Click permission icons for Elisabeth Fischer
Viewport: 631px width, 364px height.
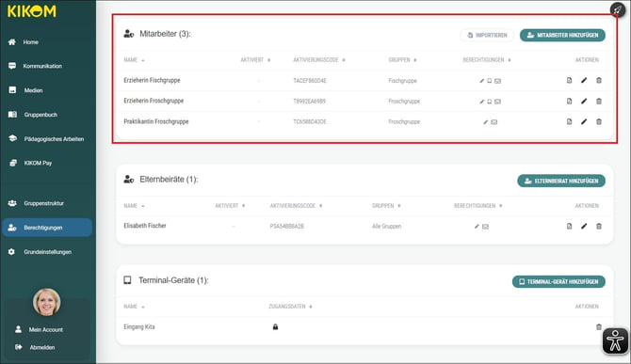pyautogui.click(x=481, y=227)
